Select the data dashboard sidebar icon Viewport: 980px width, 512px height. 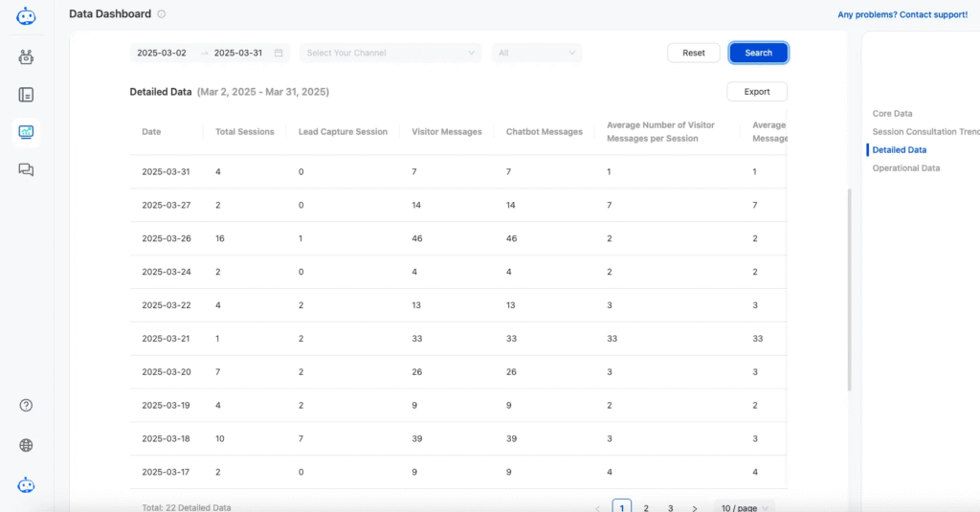(x=26, y=132)
